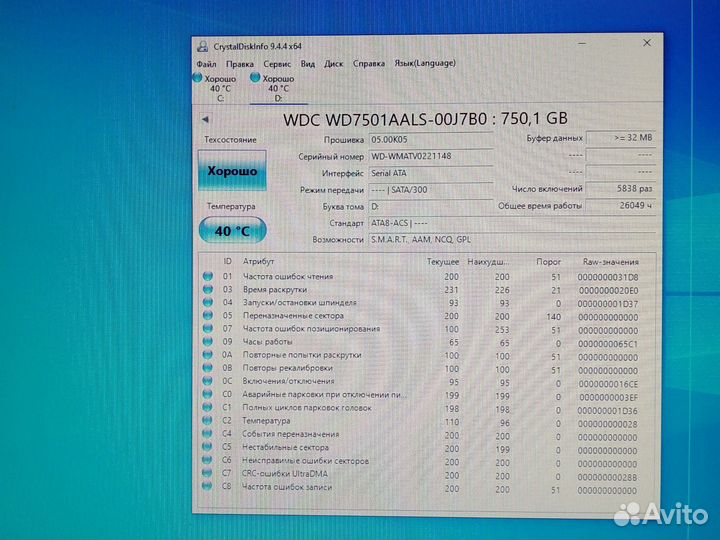Click status icon for attribute C5
The width and height of the screenshot is (720, 540).
click(x=208, y=446)
